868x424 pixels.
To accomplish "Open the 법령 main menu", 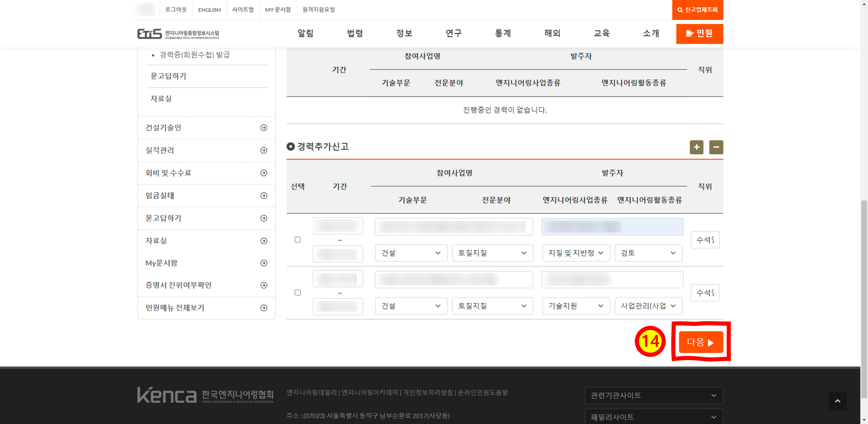I will point(354,33).
